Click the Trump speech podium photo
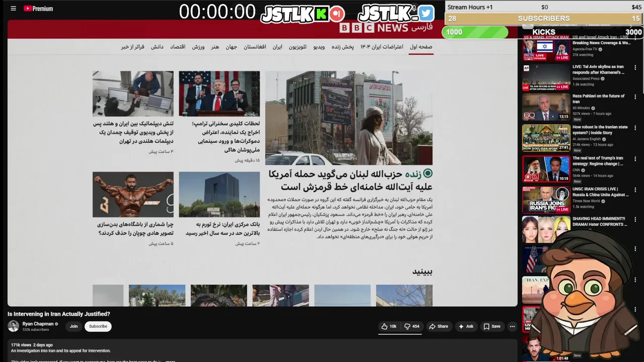Viewport: 644px width, 362px height. pyautogui.click(x=219, y=94)
